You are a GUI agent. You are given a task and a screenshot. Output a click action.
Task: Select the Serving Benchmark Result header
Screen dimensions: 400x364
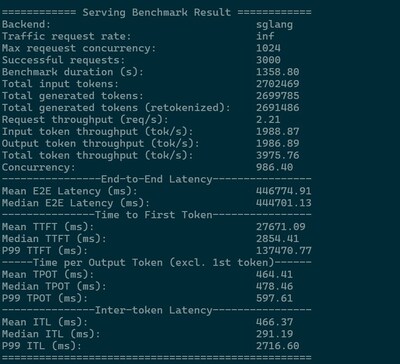(157, 13)
